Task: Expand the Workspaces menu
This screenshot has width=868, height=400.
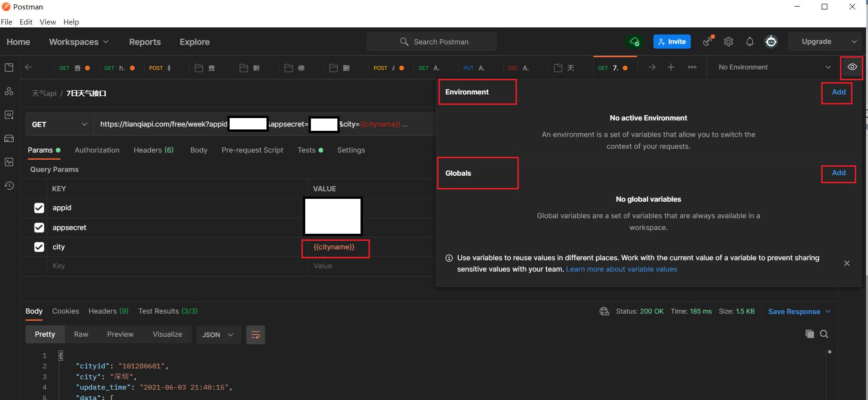Action: 78,42
